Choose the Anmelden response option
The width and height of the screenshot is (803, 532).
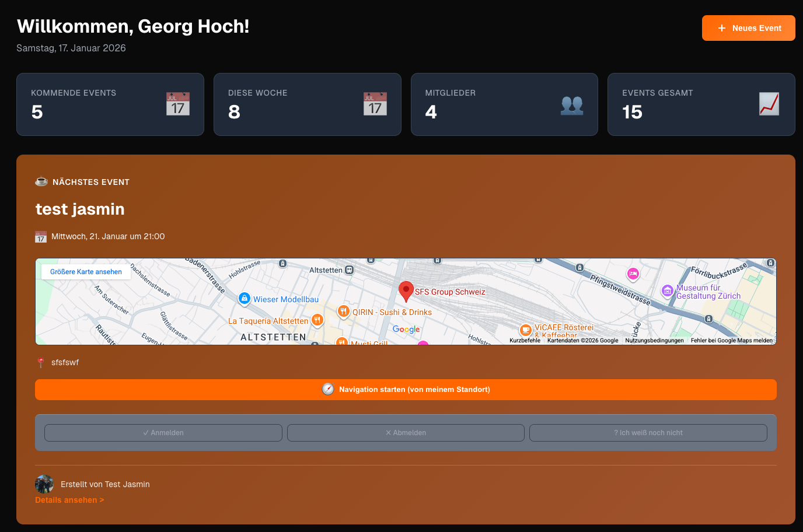point(163,433)
